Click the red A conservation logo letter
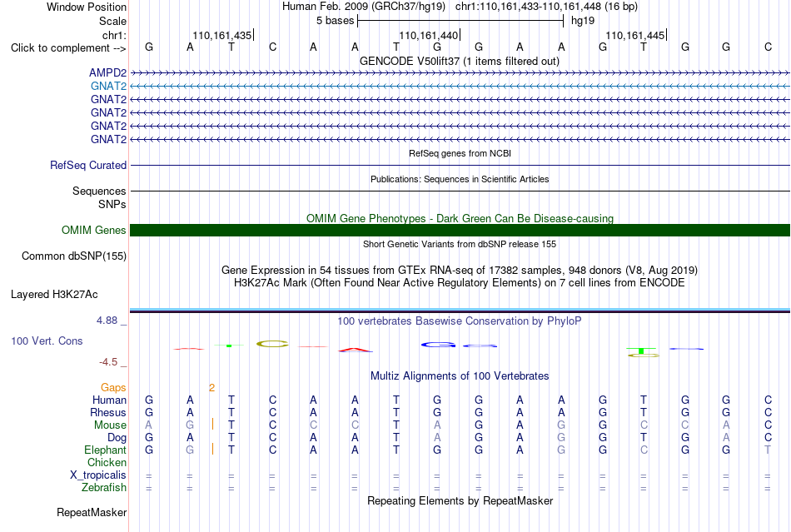The image size is (791, 532). point(356,350)
